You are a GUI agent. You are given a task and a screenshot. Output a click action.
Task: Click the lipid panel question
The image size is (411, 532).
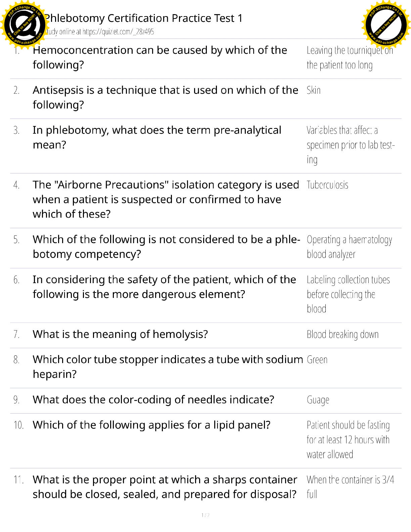point(151,425)
